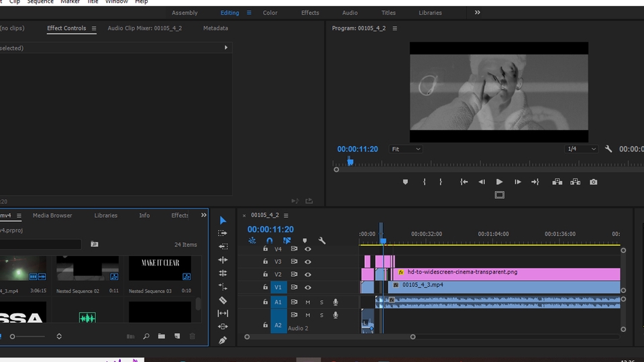
Task: Toggle V4 track visibility eye
Action: 308,249
